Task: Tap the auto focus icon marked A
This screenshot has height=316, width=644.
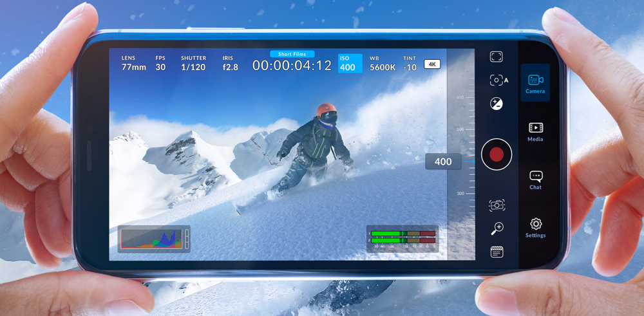Action: point(498,80)
